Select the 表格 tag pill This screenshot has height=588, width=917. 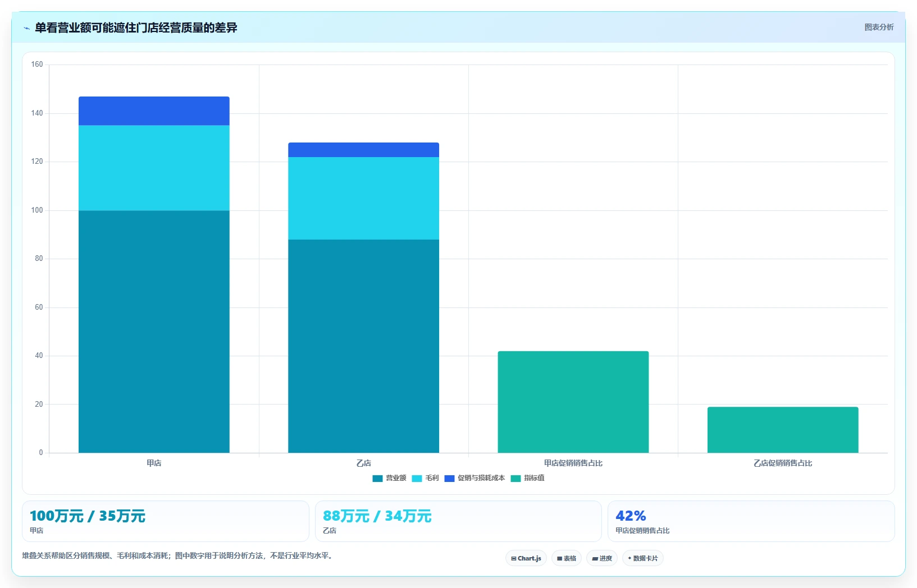click(x=567, y=558)
